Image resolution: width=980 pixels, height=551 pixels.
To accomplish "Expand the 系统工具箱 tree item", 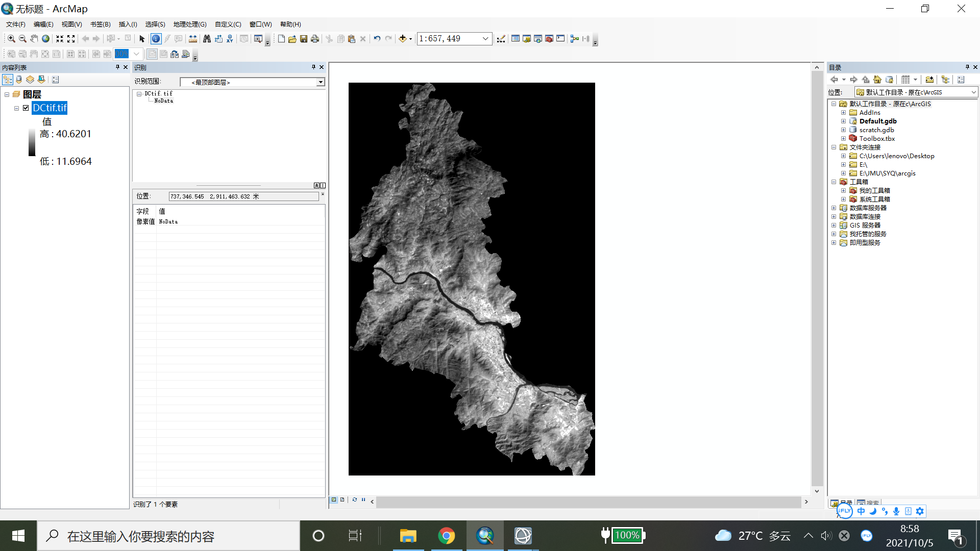I will pos(843,199).
